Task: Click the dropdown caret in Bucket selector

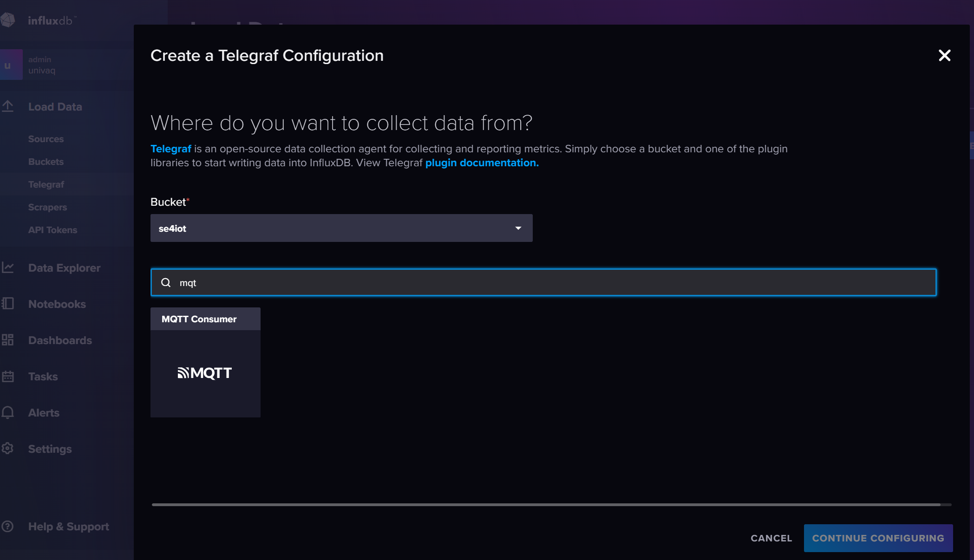Action: [518, 228]
